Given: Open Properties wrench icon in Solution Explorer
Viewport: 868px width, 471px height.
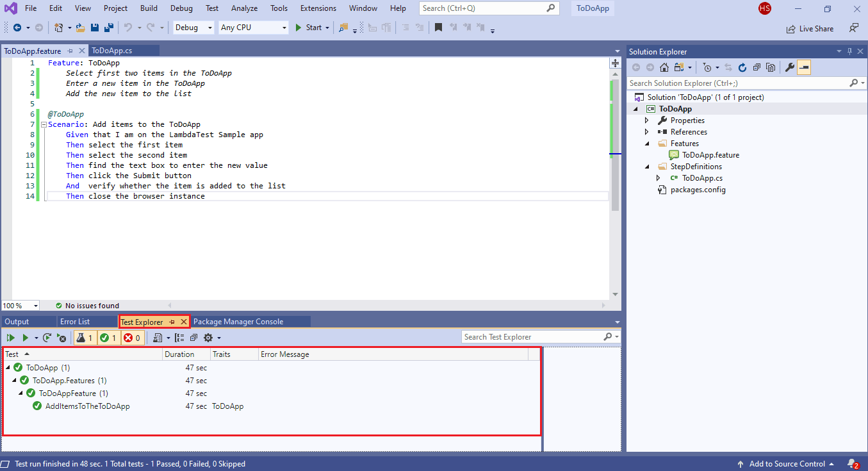Looking at the screenshot, I should tap(789, 67).
